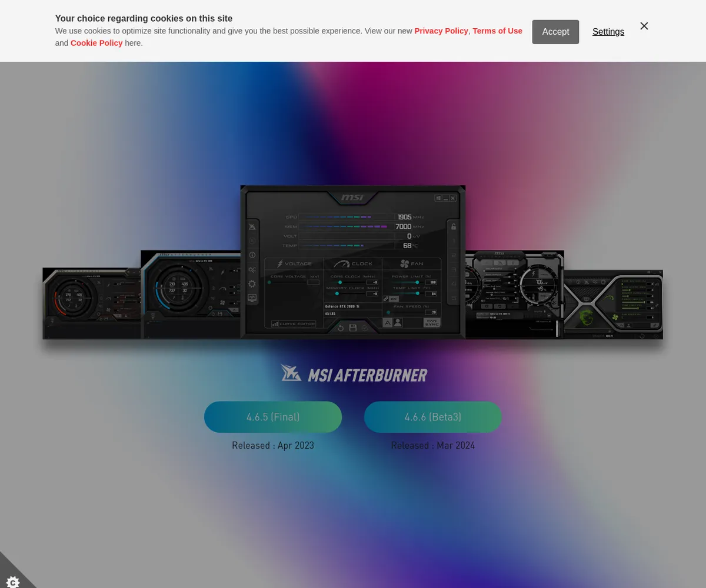Toggle the auto fan 'A' button
The width and height of the screenshot is (706, 588).
click(x=388, y=322)
